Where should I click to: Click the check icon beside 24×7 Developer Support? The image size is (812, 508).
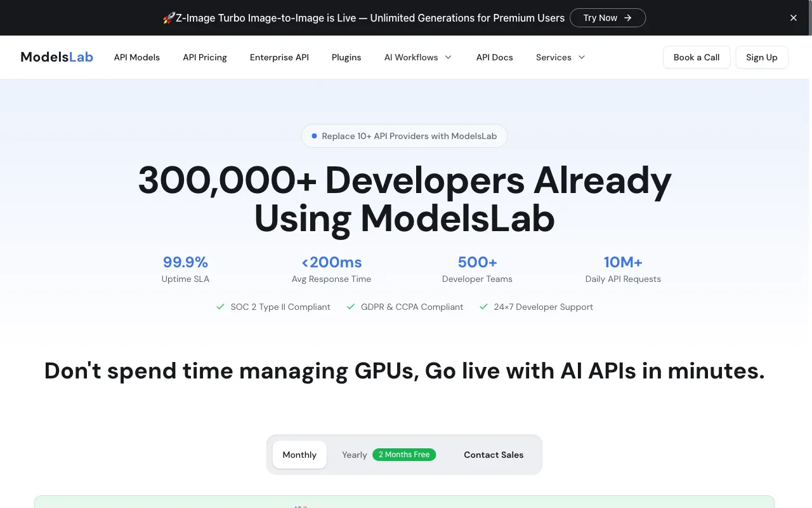point(484,307)
